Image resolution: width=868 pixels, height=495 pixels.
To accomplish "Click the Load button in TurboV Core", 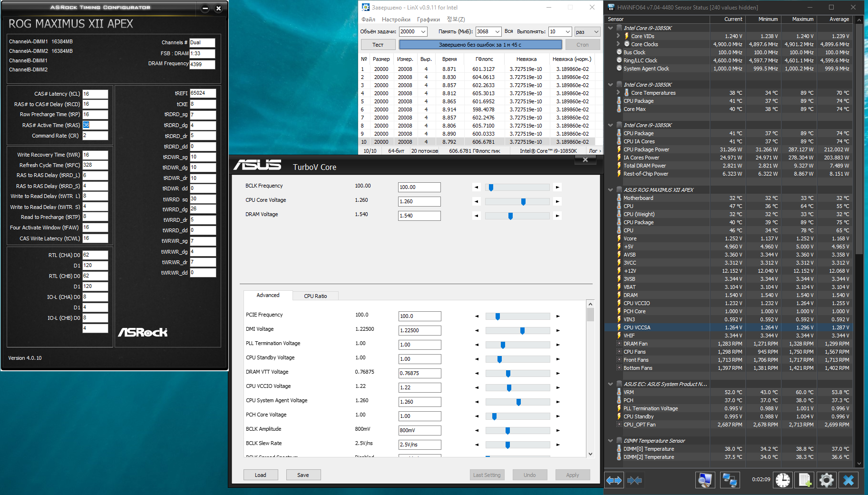I will click(x=261, y=475).
